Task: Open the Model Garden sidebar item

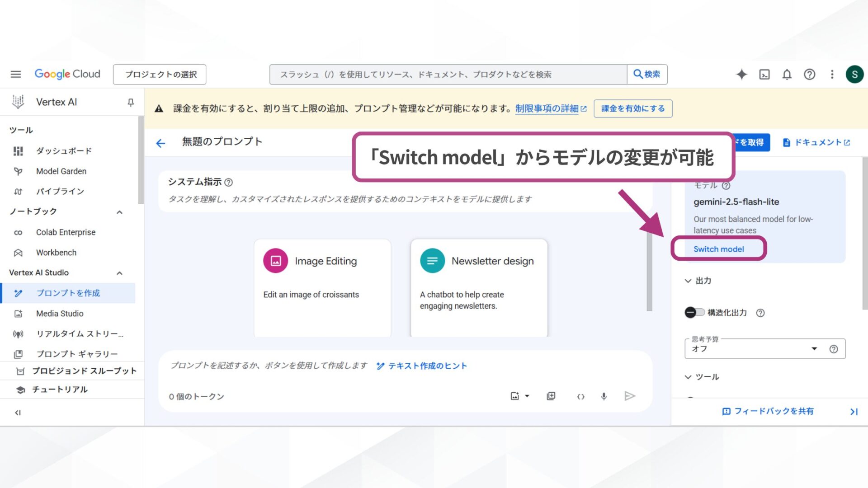Action: tap(61, 171)
